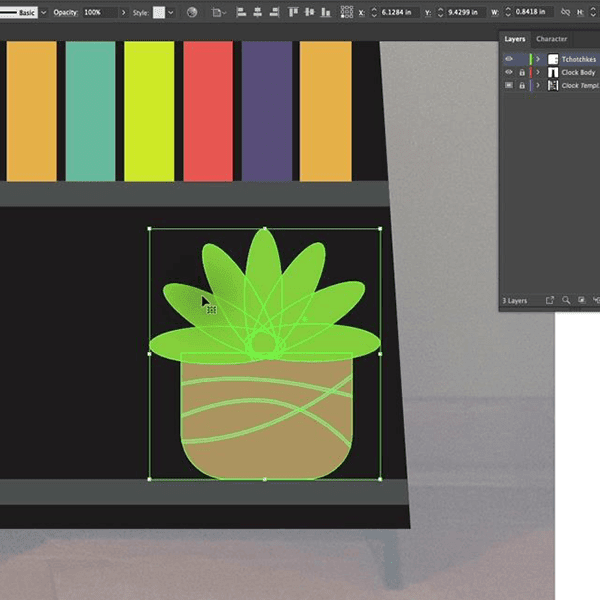This screenshot has height=600, width=600.
Task: Click the Opacity label link
Action: pyautogui.click(x=65, y=12)
